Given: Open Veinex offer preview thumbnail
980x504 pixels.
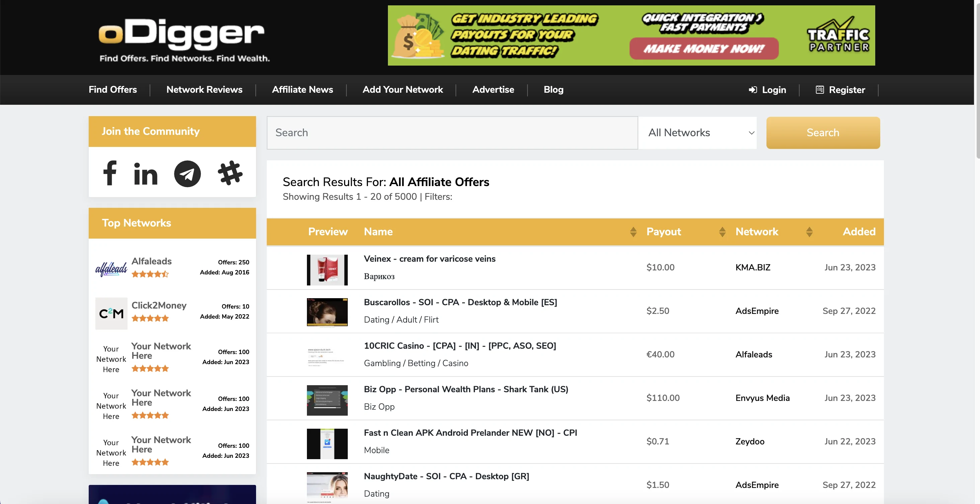Looking at the screenshot, I should pos(327,270).
